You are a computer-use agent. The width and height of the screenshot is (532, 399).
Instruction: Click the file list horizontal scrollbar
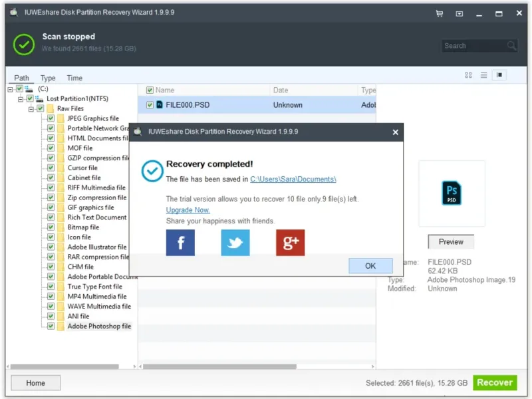[x=219, y=366]
